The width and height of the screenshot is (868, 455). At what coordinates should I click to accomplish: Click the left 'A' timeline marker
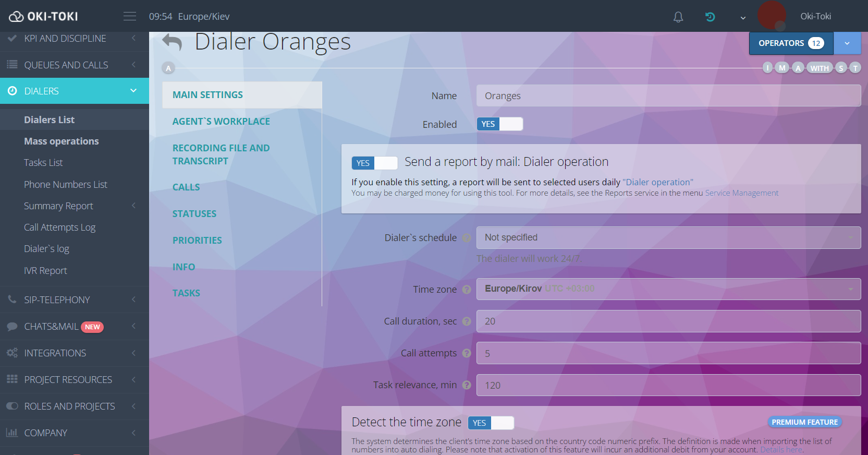pos(168,68)
